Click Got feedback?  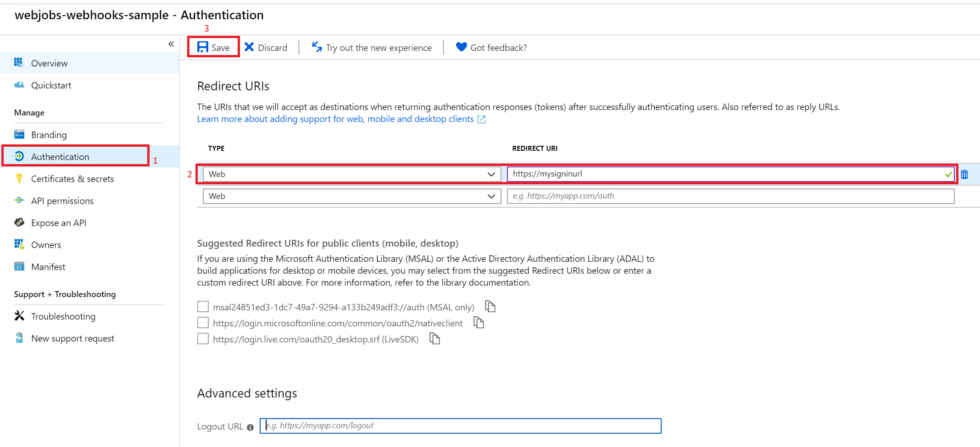tap(491, 47)
